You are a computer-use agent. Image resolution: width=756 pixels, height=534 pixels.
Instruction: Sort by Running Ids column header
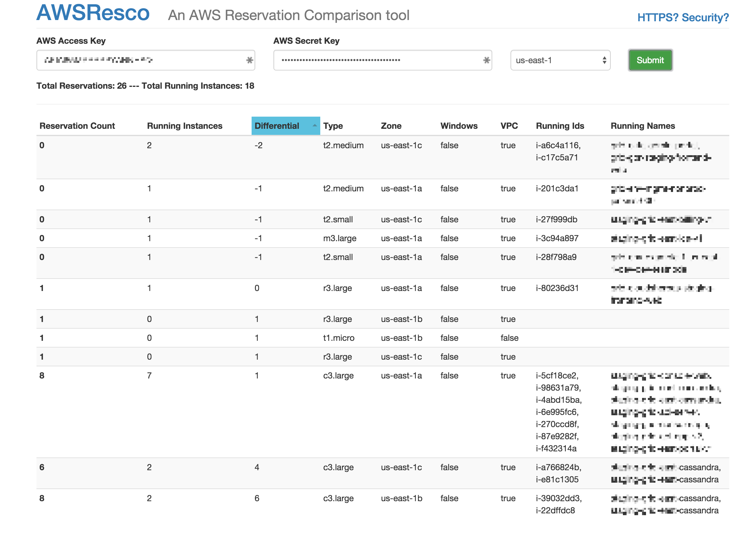click(x=560, y=126)
